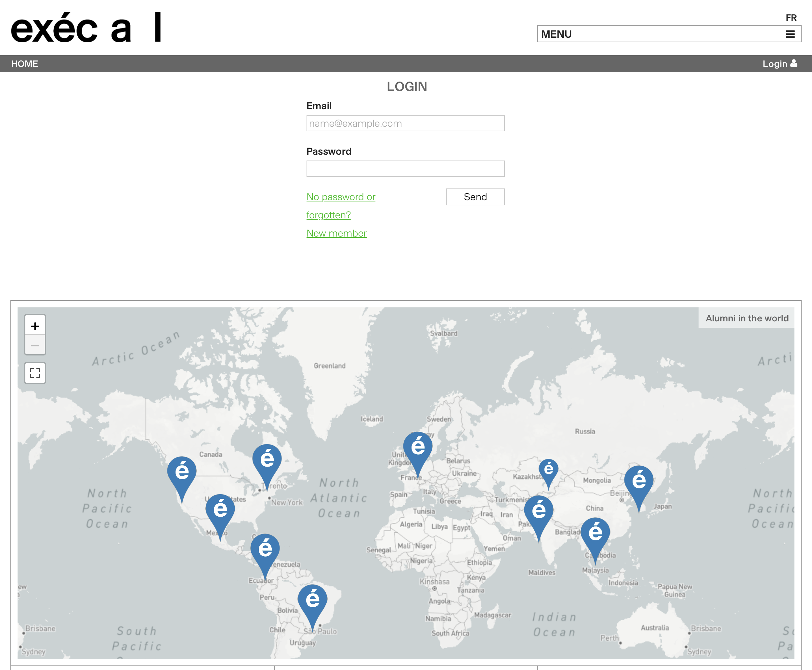The image size is (812, 670).
Task: Expand the MENU dropdown
Action: (669, 34)
